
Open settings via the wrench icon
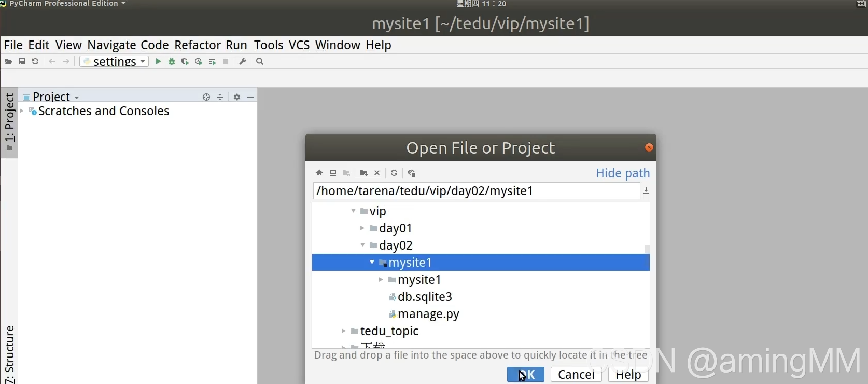(243, 61)
